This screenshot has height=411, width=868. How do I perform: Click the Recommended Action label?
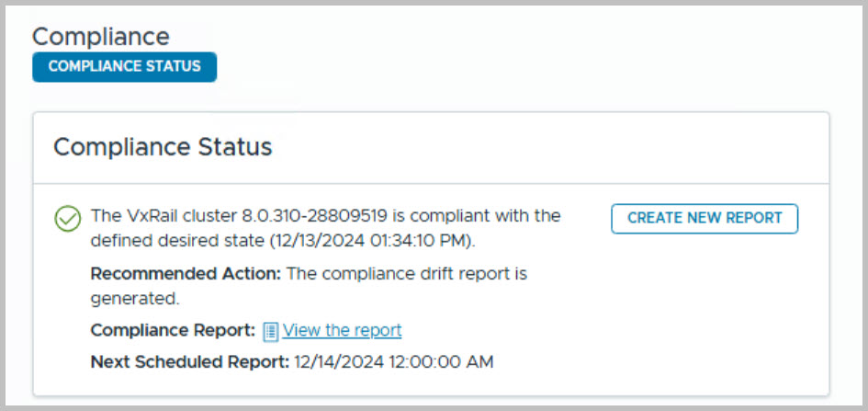click(186, 274)
